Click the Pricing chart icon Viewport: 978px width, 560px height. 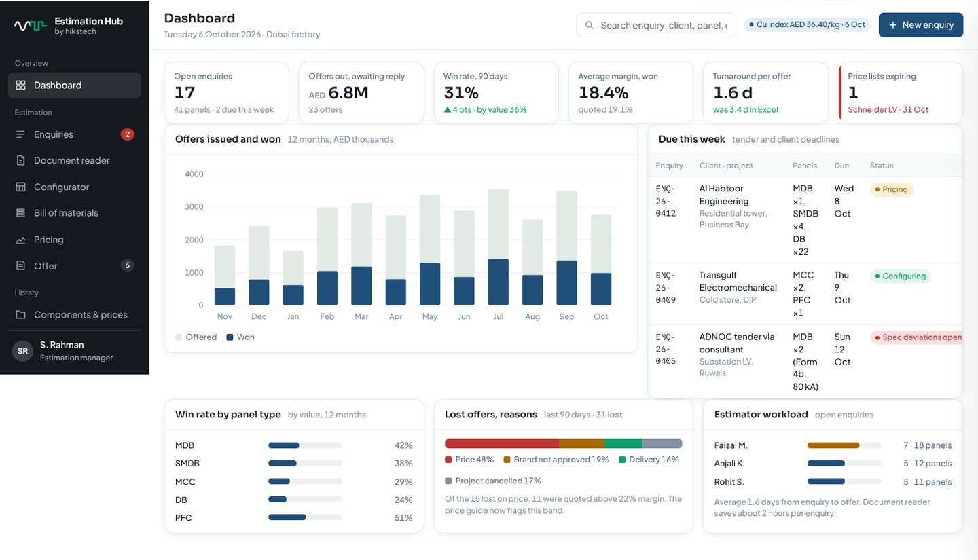pyautogui.click(x=21, y=240)
